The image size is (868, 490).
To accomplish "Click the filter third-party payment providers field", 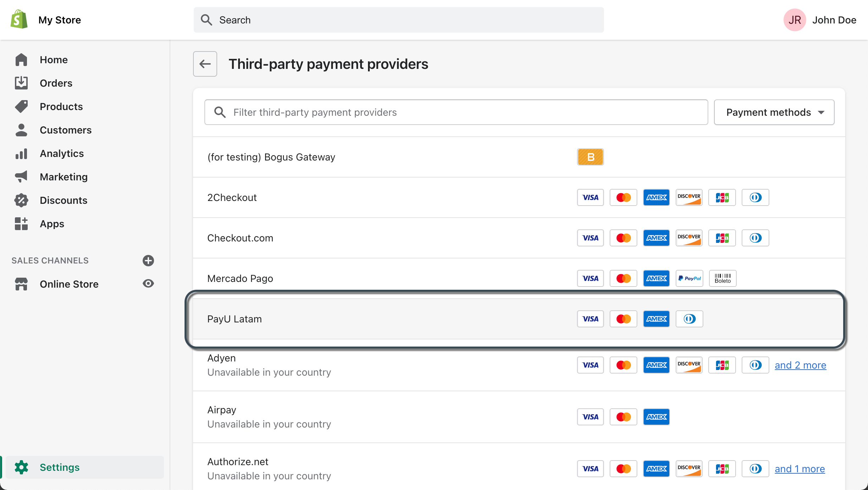I will [x=456, y=112].
